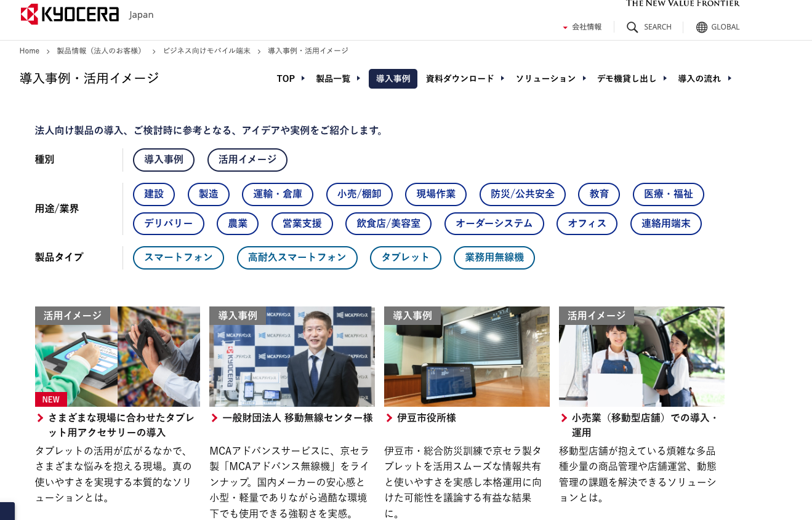Open 小売業（移動型店舗）での導入・運用 article

(644, 425)
